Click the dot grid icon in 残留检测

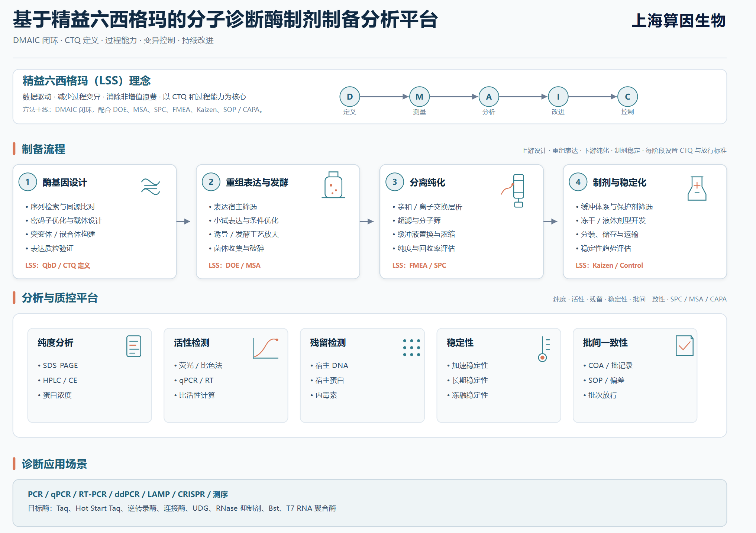point(411,348)
